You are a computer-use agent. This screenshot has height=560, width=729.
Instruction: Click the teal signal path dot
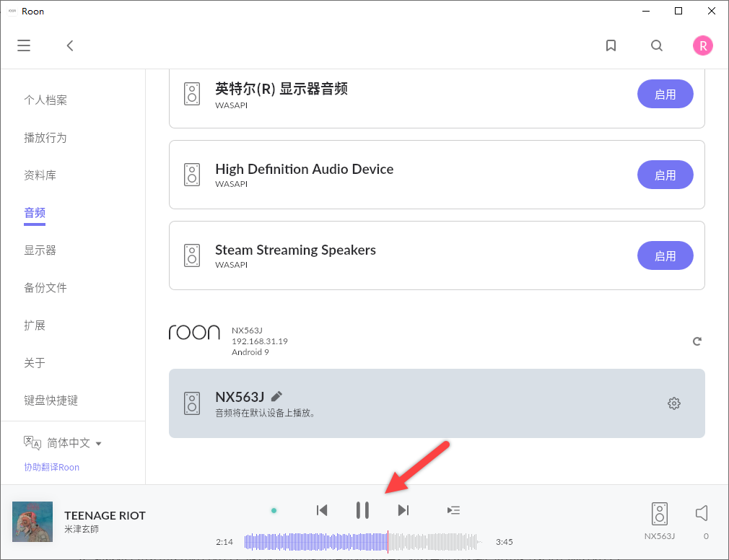[274, 510]
